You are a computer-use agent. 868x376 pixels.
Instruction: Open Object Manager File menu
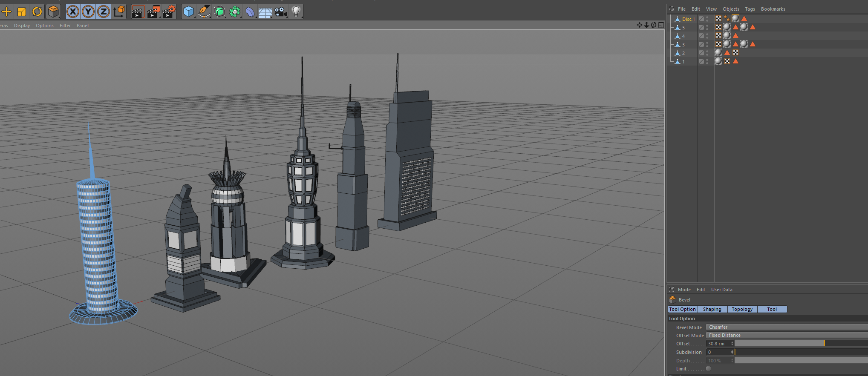[682, 9]
